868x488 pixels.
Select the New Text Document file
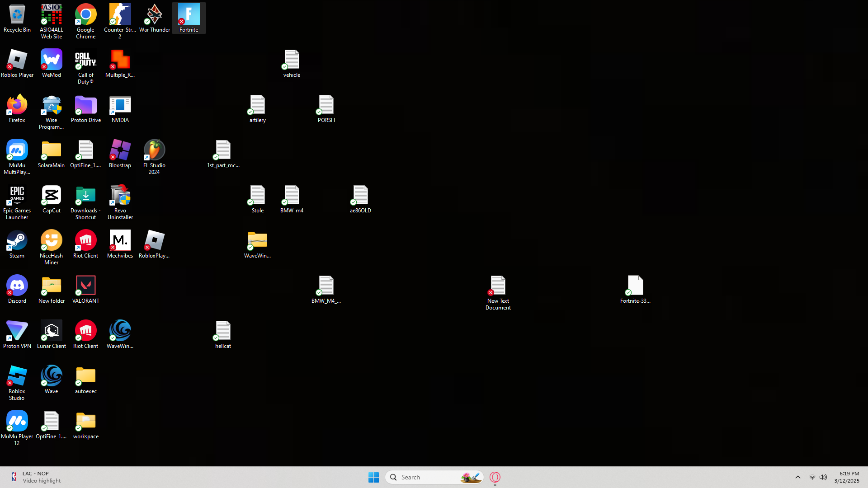[x=498, y=293]
